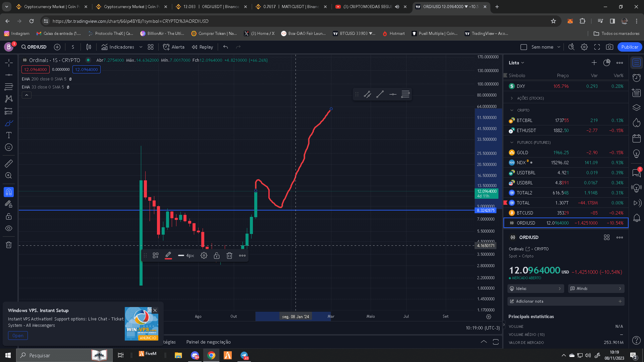Collapse the CRIPTO watchlist section
Screen dimensions: 644x362
[512, 110]
